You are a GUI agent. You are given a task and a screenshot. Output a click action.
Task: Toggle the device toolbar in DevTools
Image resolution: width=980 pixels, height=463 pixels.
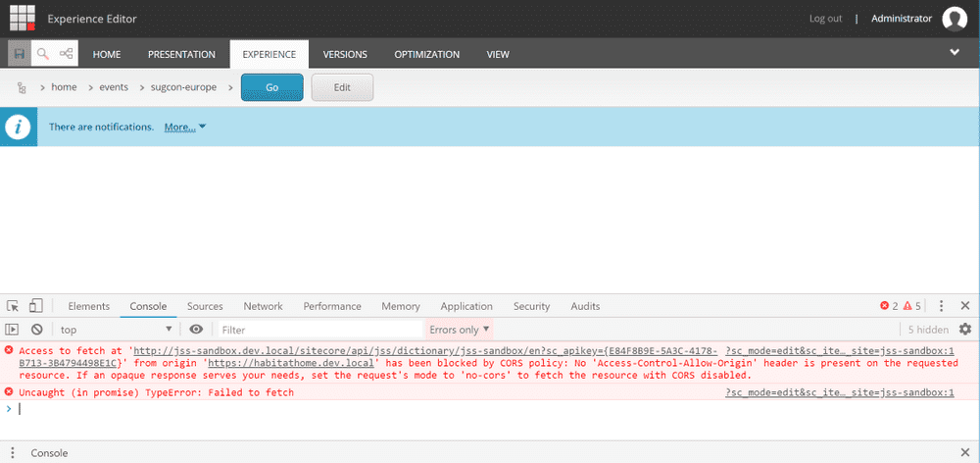click(x=35, y=306)
